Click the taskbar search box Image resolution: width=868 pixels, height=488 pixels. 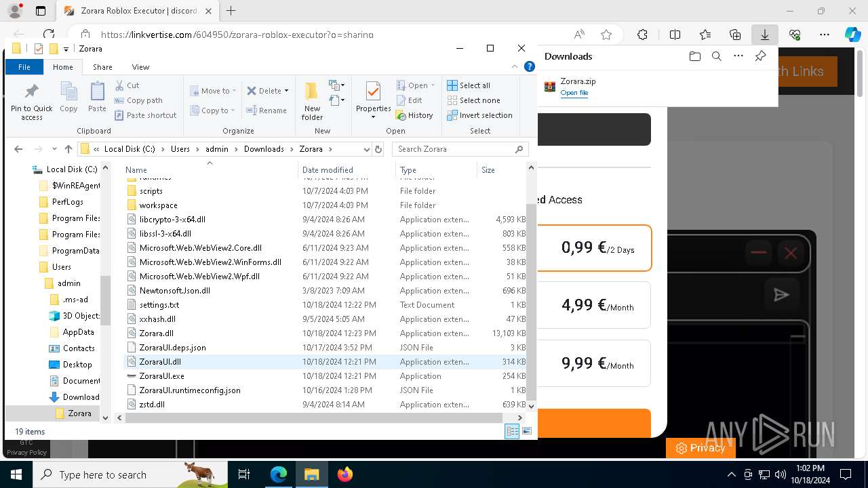tap(131, 474)
